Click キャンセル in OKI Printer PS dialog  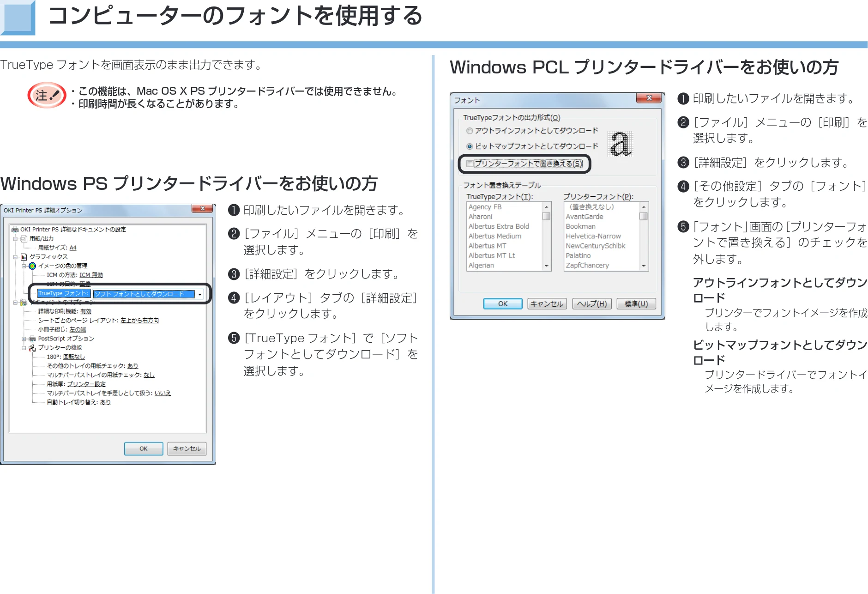[x=187, y=449]
